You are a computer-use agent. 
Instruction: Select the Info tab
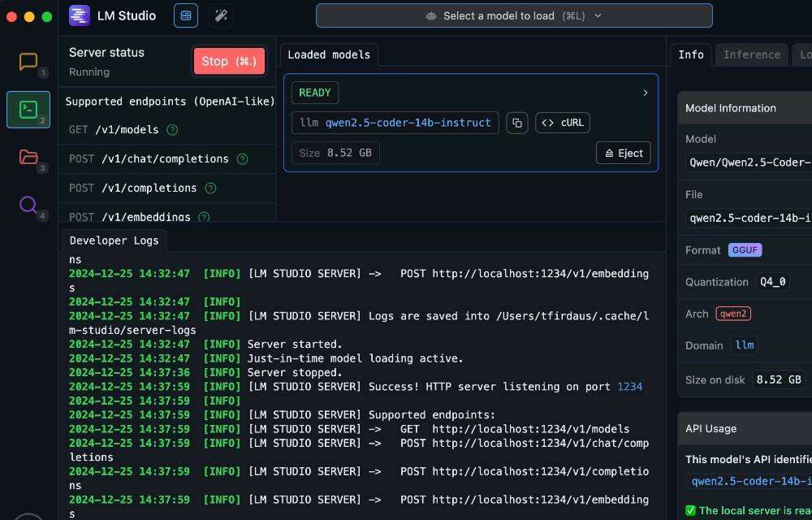coord(691,54)
